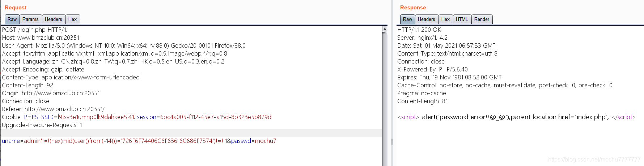Open the Request Params tab

(30, 19)
